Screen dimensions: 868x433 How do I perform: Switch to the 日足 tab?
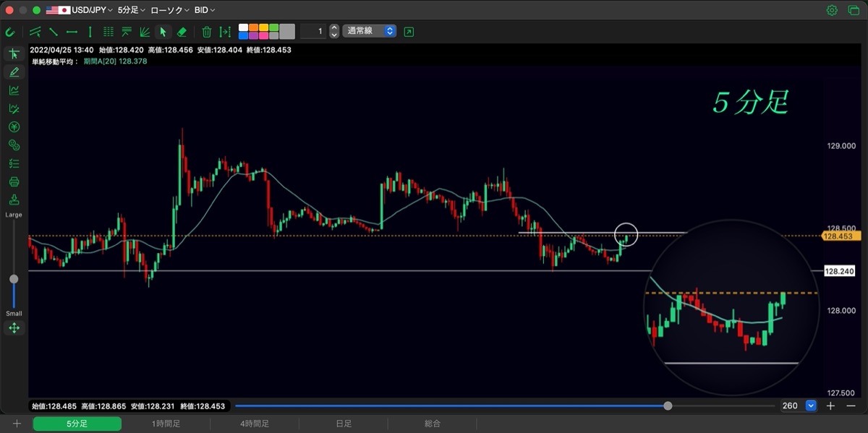tap(344, 424)
